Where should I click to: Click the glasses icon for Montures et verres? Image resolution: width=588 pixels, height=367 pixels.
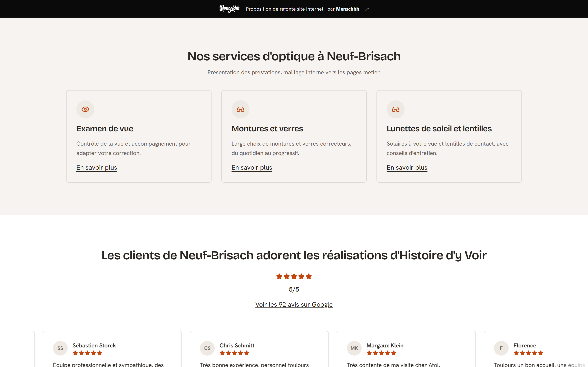pos(240,109)
